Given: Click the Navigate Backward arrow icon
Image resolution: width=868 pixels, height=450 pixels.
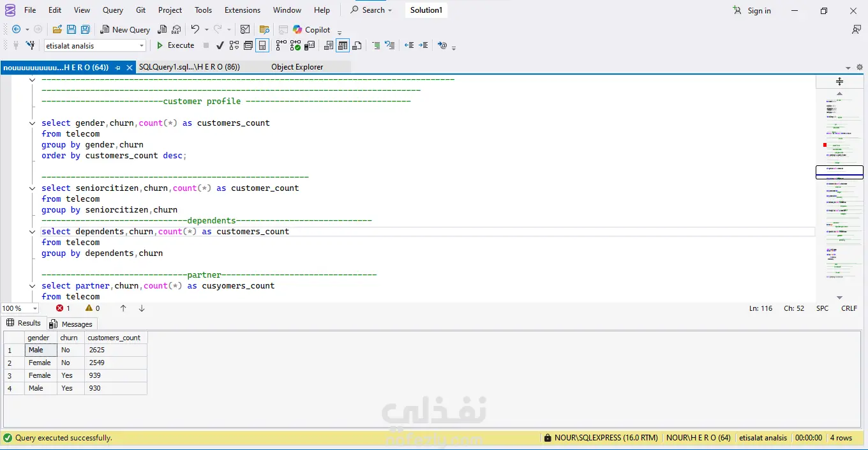Looking at the screenshot, I should click(16, 29).
